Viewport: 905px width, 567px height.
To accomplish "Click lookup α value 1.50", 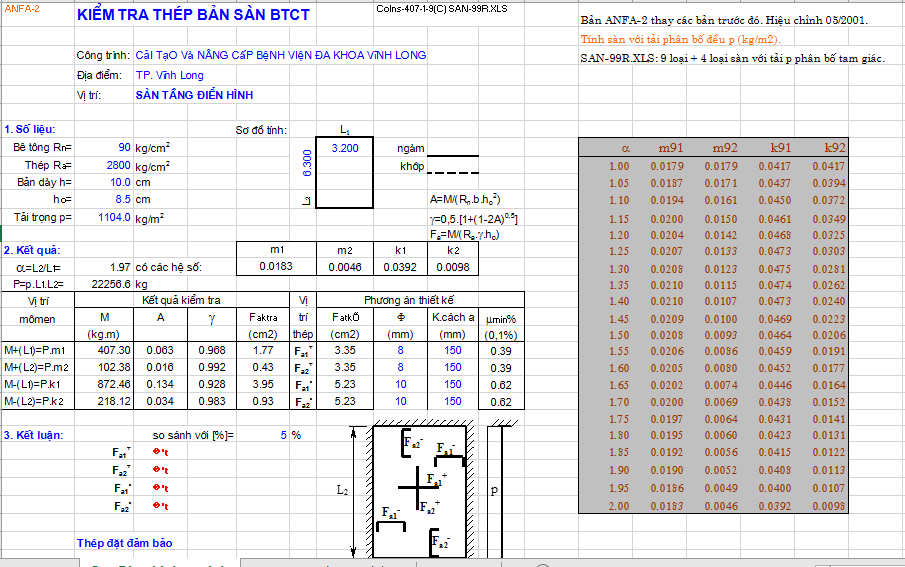I will coord(619,335).
